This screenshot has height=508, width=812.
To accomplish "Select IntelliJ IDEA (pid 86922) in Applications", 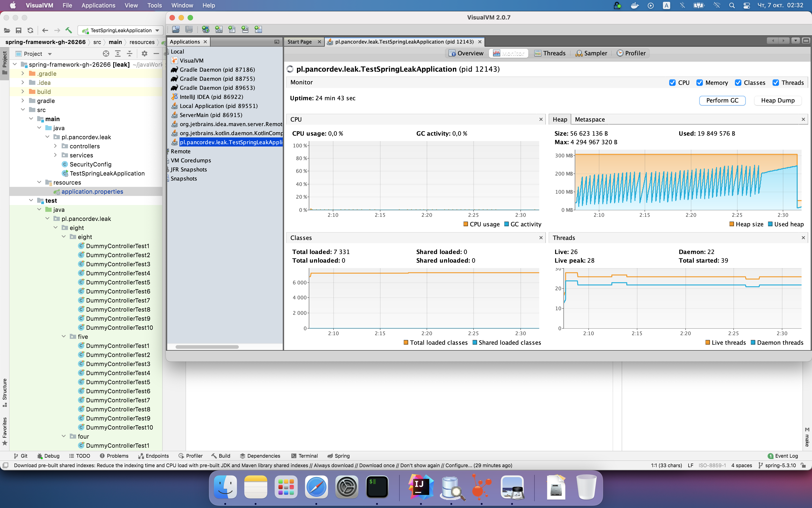I will (x=211, y=97).
